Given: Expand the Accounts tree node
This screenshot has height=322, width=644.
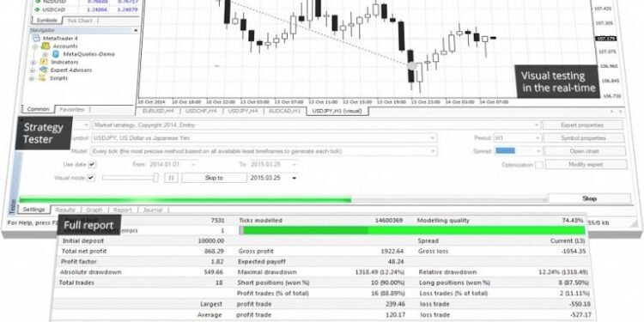Looking at the screenshot, I should point(34,46).
